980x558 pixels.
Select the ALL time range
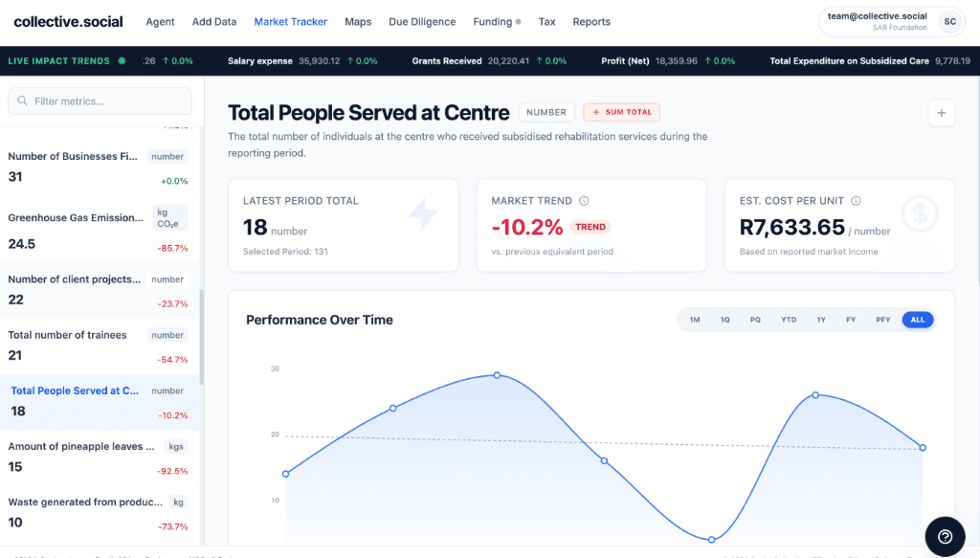coord(918,320)
